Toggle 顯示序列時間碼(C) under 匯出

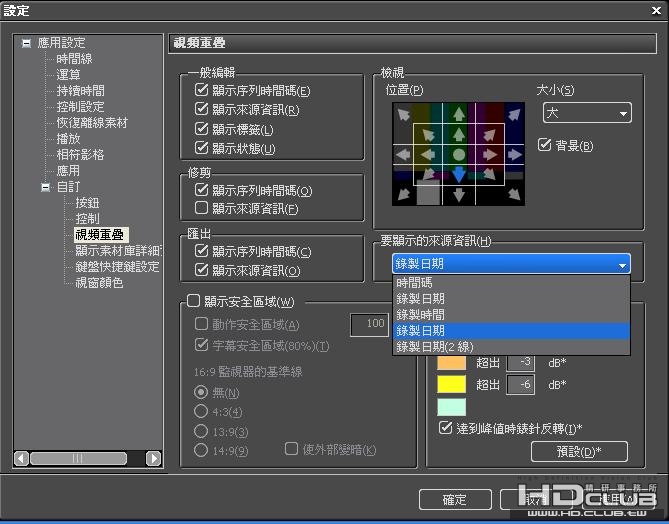(201, 251)
